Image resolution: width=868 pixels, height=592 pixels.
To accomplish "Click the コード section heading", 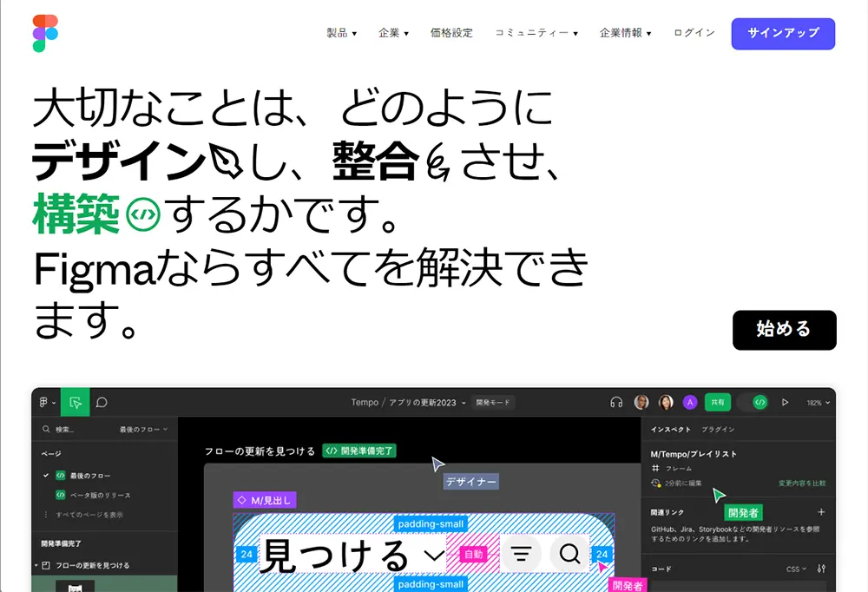I will click(x=661, y=569).
